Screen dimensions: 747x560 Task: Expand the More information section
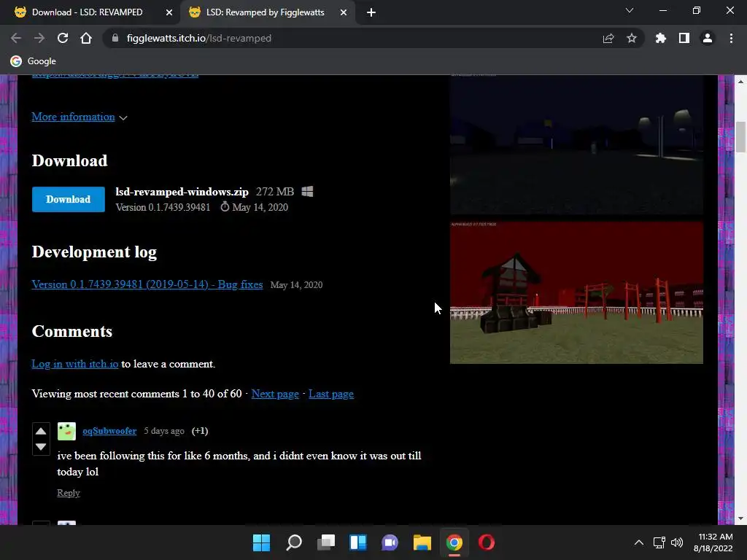tap(79, 117)
